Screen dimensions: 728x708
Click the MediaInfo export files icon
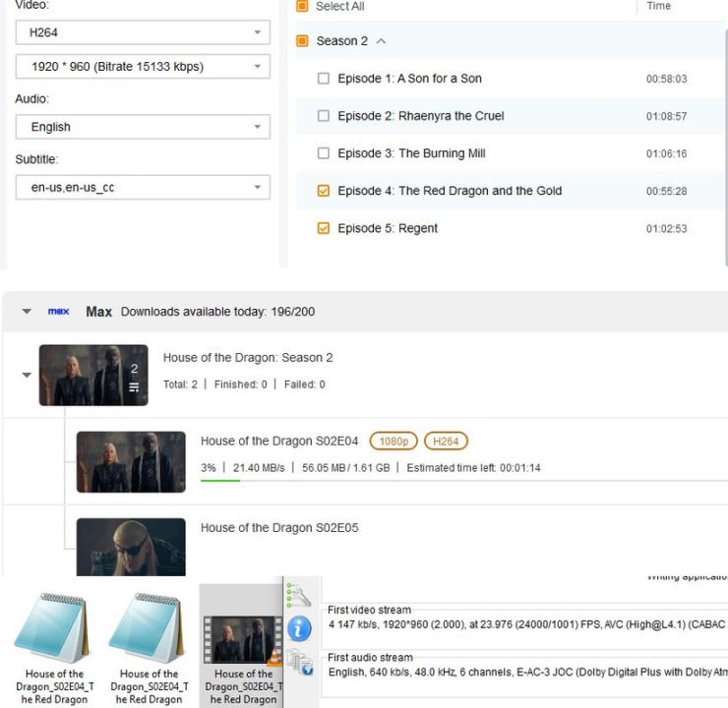tap(300, 662)
